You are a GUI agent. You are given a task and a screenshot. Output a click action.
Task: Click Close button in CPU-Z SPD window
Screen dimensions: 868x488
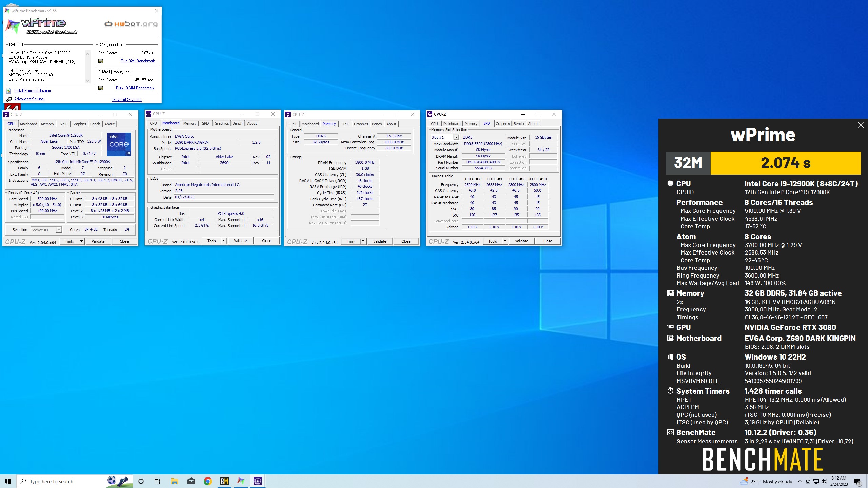point(548,241)
